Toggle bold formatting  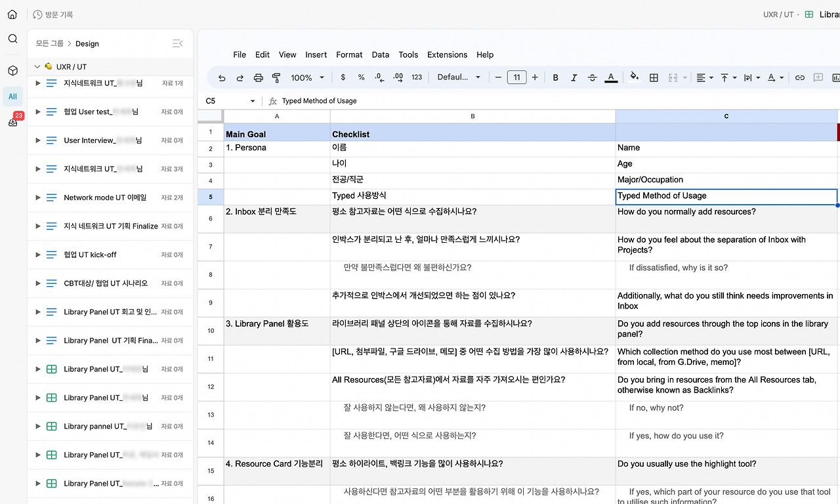click(556, 77)
